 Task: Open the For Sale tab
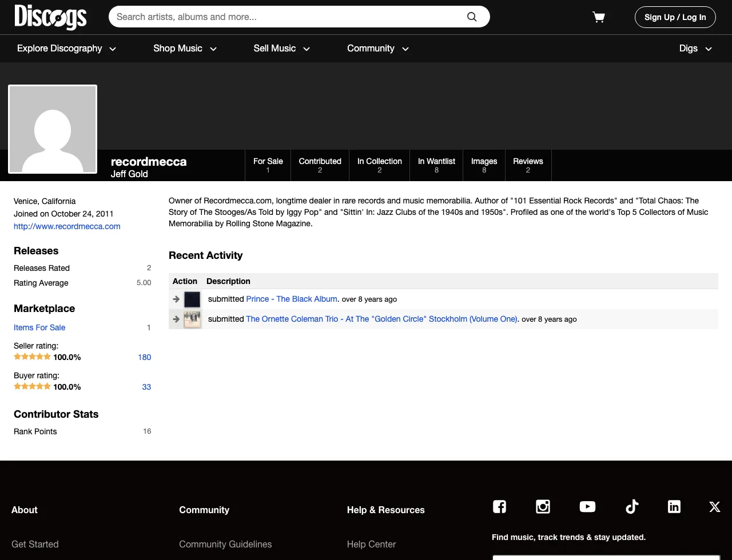[x=268, y=165]
